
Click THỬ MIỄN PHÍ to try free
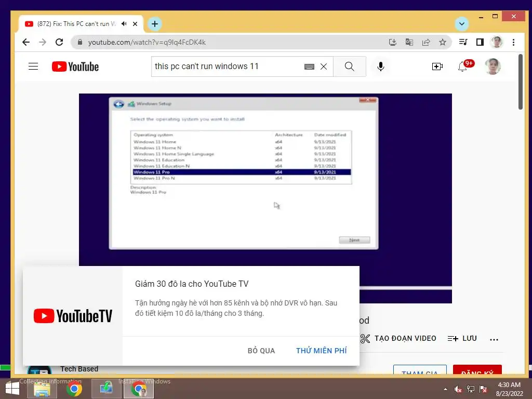(321, 351)
